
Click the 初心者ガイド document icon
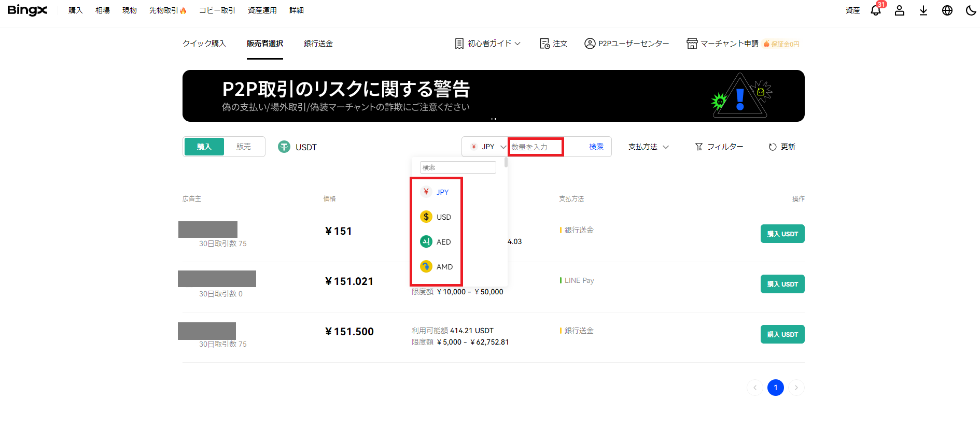pyautogui.click(x=459, y=44)
